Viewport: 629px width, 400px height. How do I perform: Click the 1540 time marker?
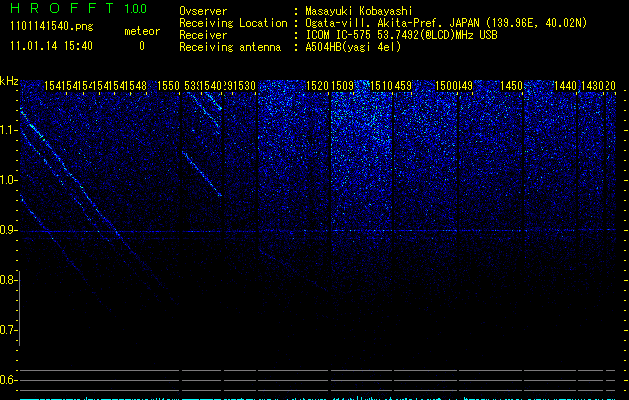coord(211,86)
